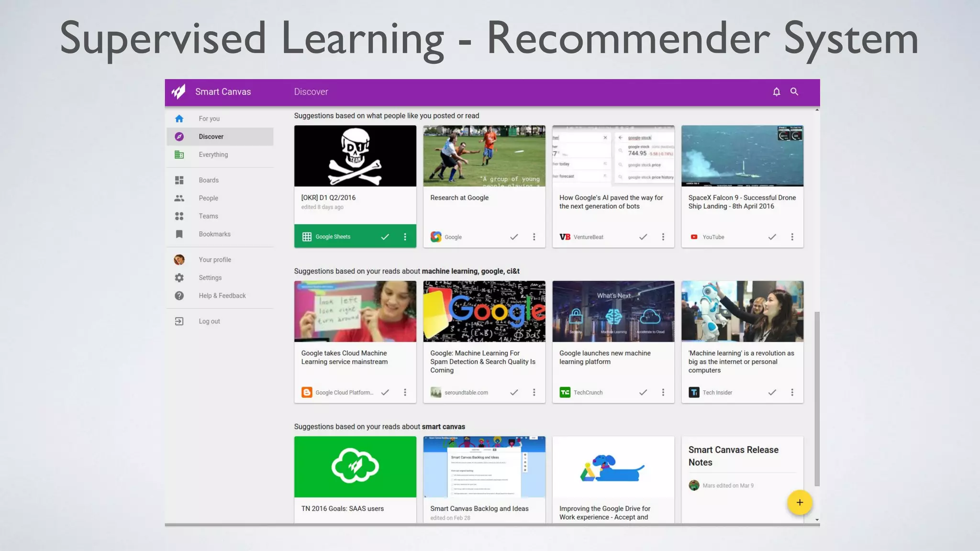Open the robot and woman thumbnail

tap(742, 311)
